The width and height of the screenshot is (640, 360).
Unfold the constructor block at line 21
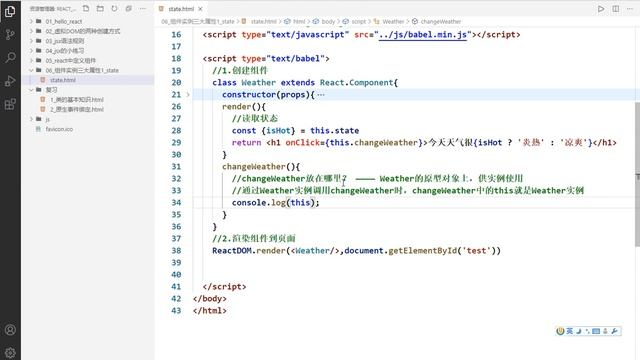[188, 95]
